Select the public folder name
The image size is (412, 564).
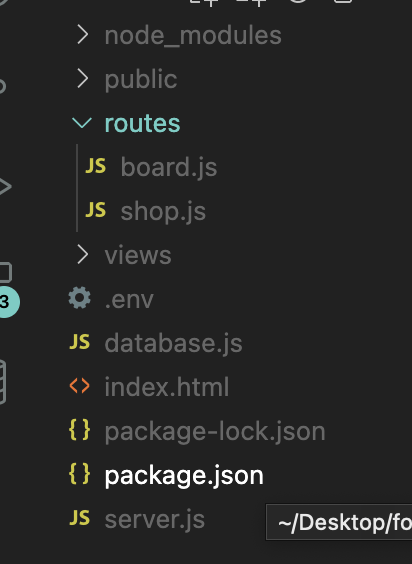tap(141, 79)
